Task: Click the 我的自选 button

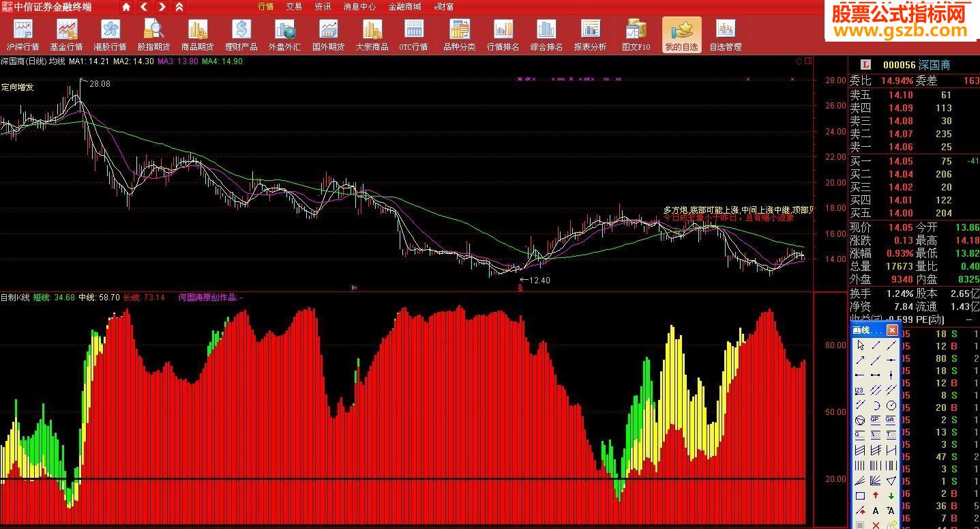Action: click(x=681, y=35)
